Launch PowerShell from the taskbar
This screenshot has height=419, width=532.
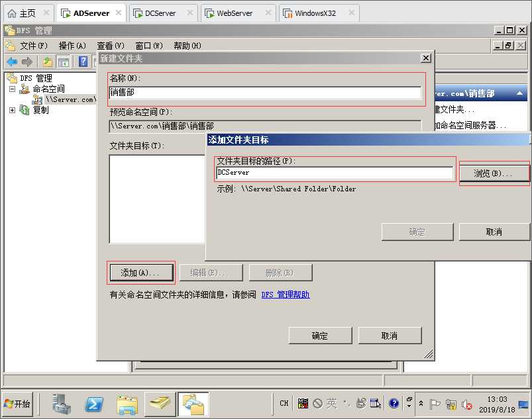coord(93,404)
